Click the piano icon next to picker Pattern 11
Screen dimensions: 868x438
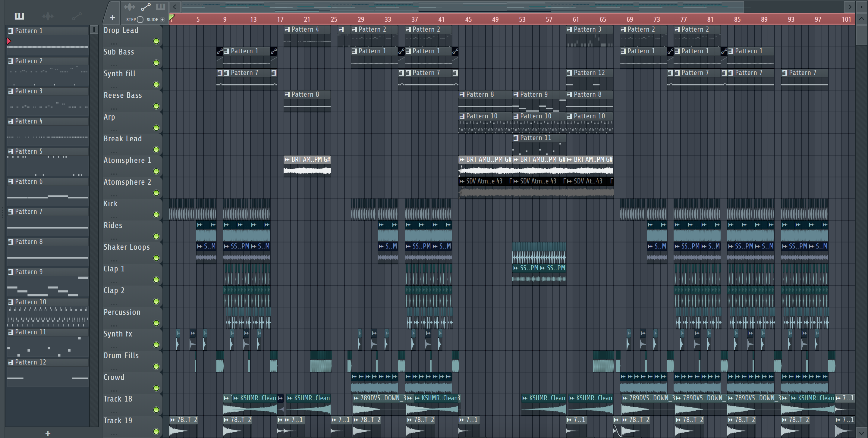point(11,332)
